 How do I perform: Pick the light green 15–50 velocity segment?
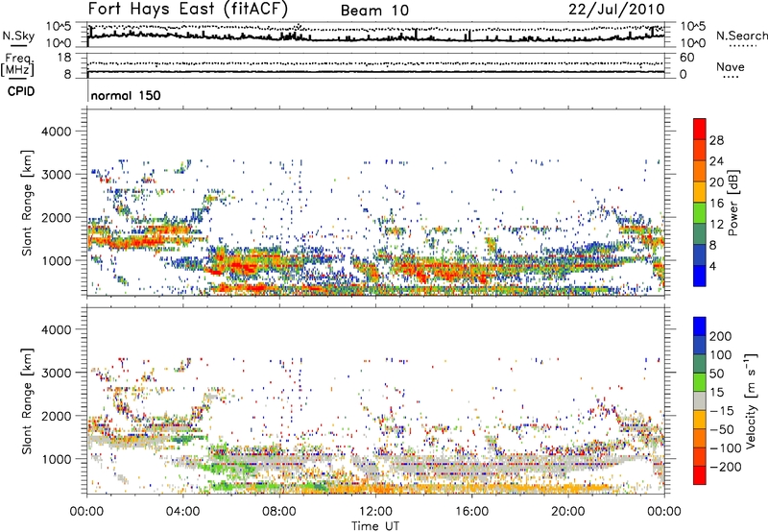point(700,382)
